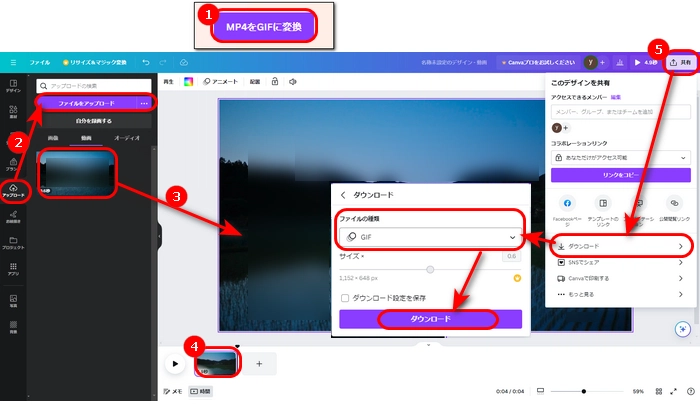Expand the ダウンロード option in share panel
Screen dimensions: 700x407
pyautogui.click(x=620, y=245)
